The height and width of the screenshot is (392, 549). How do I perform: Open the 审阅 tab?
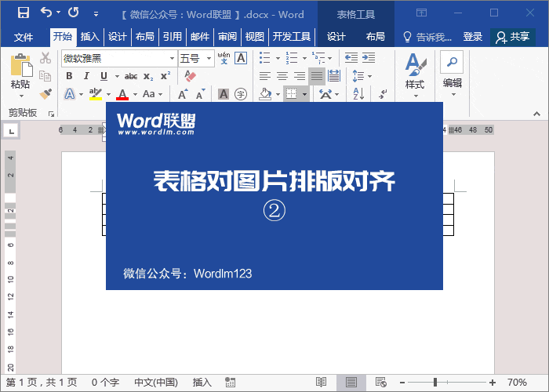click(227, 36)
